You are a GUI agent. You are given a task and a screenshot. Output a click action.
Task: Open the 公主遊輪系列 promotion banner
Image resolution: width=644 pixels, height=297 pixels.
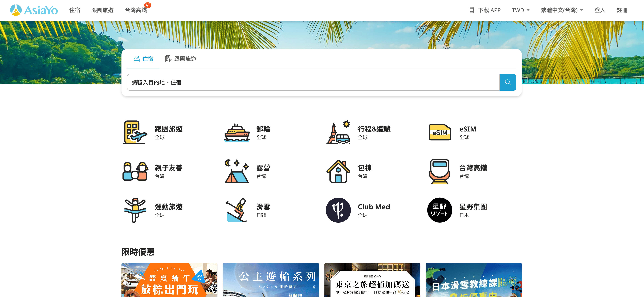[x=271, y=280]
